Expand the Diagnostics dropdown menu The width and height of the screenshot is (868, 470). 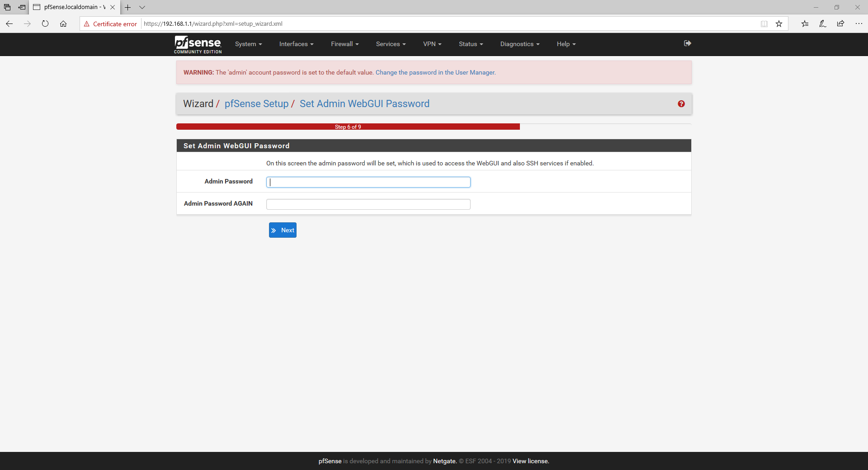pyautogui.click(x=519, y=44)
